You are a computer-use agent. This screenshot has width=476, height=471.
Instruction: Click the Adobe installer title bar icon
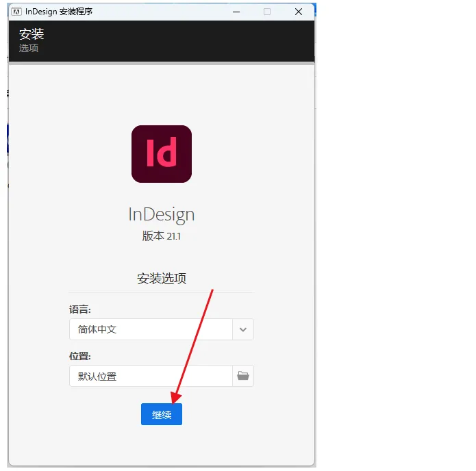pos(16,12)
